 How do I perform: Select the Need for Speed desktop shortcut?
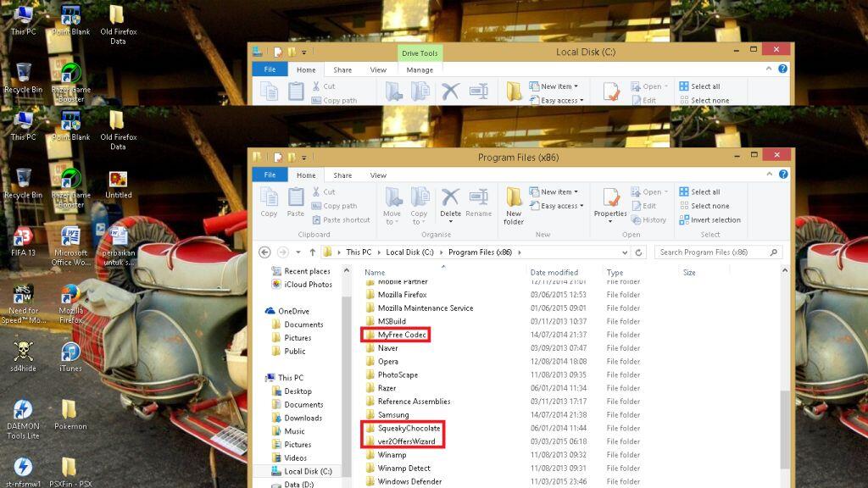click(23, 304)
